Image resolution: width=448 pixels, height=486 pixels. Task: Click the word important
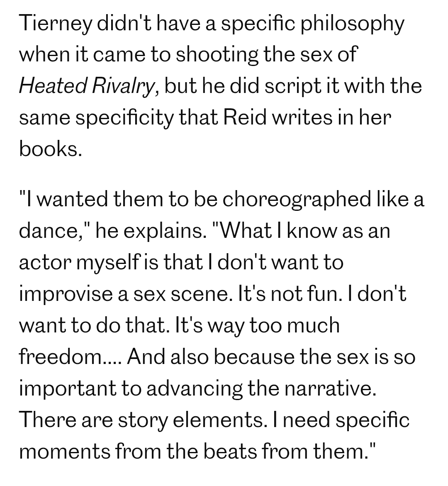click(68, 388)
